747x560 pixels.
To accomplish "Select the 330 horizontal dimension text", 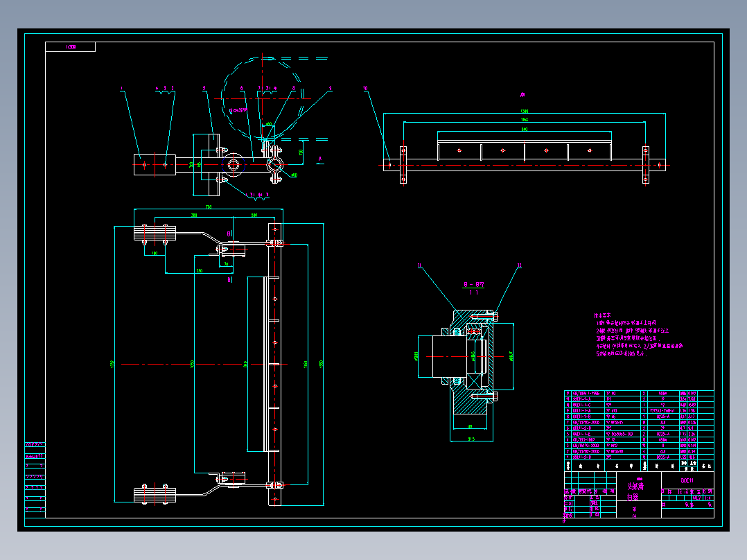I will point(199,271).
